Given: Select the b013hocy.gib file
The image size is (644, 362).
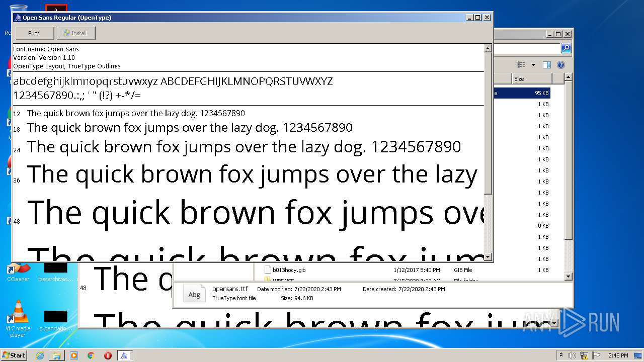Looking at the screenshot, I should click(289, 270).
